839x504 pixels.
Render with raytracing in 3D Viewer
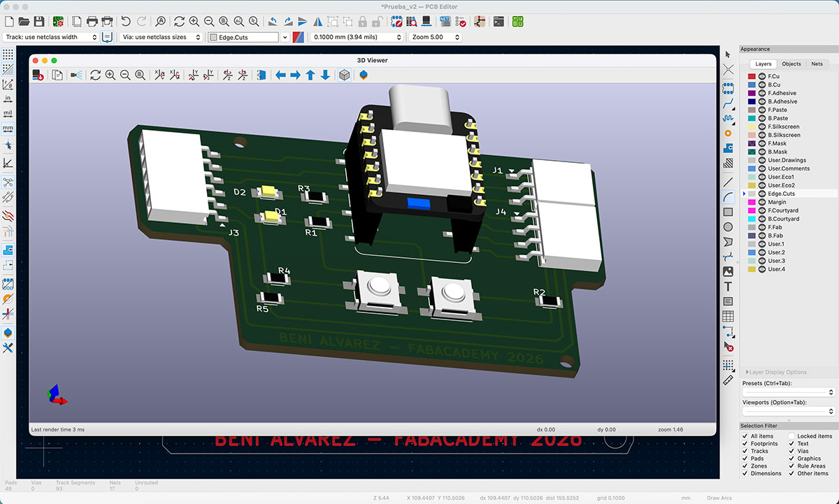[x=76, y=75]
